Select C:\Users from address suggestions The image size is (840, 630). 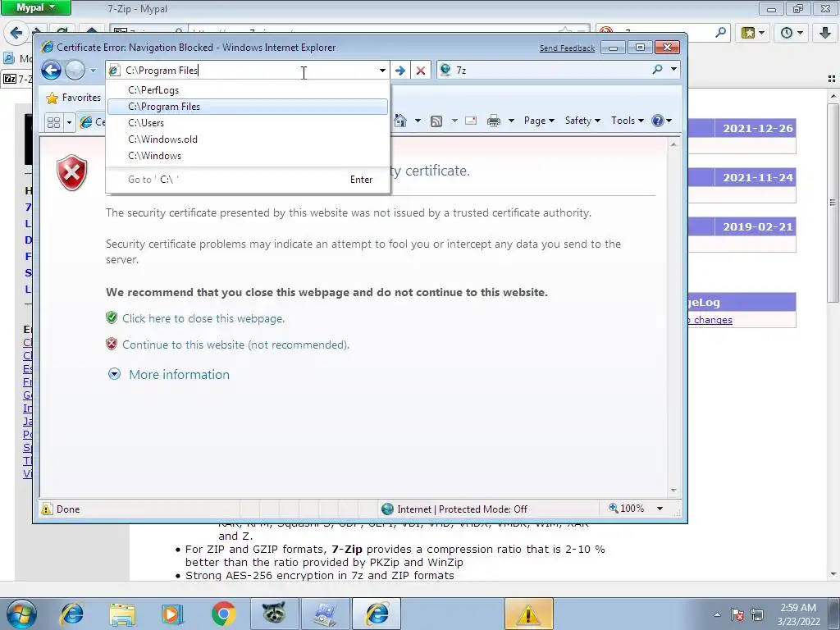click(x=248, y=123)
